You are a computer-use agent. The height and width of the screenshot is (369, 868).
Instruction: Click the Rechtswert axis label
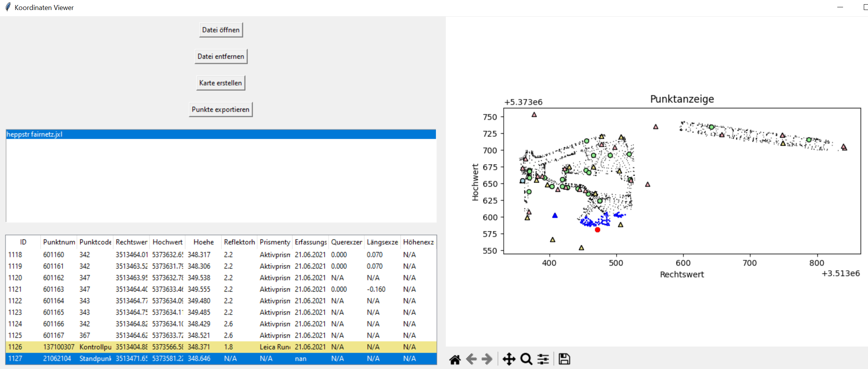click(682, 274)
